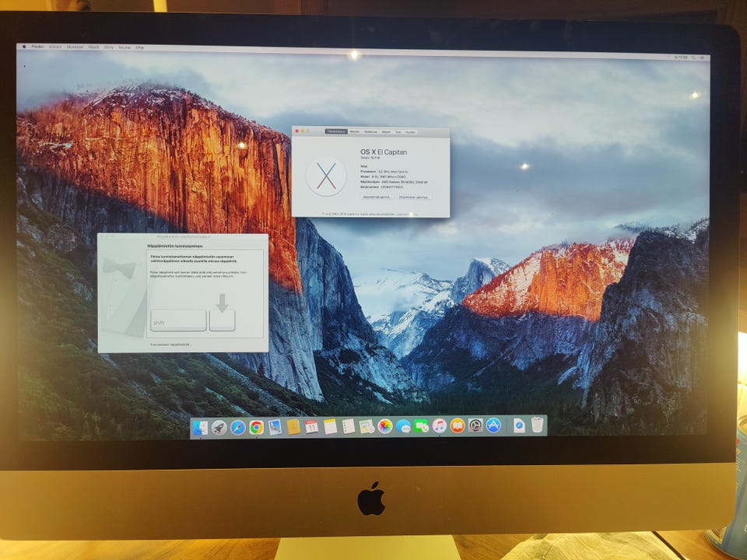Open Safari compass icon in Dock
747x560 pixels.
[238, 428]
